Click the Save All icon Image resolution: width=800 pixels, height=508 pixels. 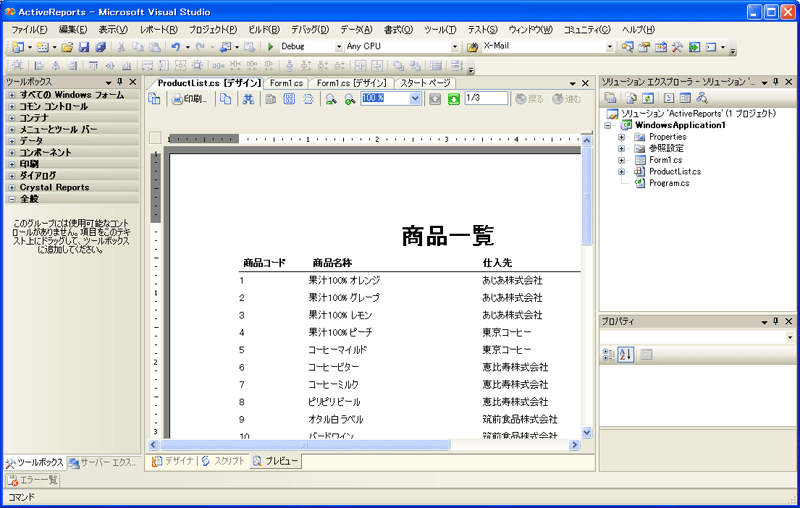click(x=101, y=47)
